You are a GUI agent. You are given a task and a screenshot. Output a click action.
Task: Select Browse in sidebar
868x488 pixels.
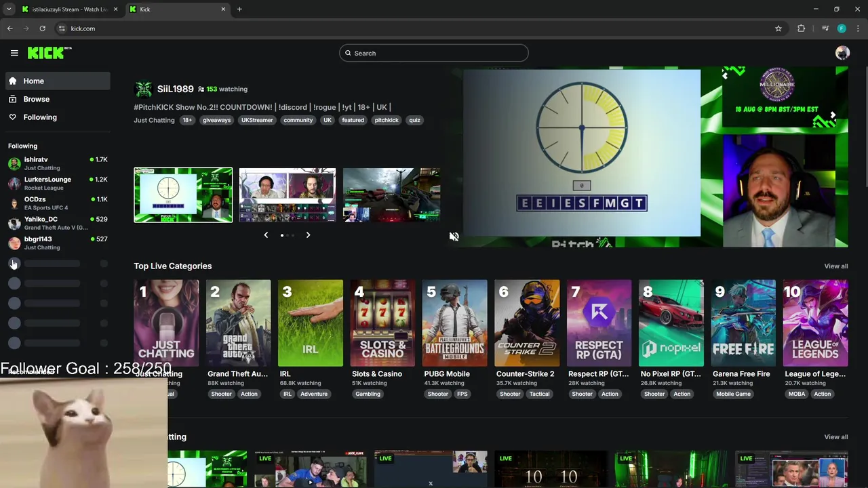pos(58,99)
